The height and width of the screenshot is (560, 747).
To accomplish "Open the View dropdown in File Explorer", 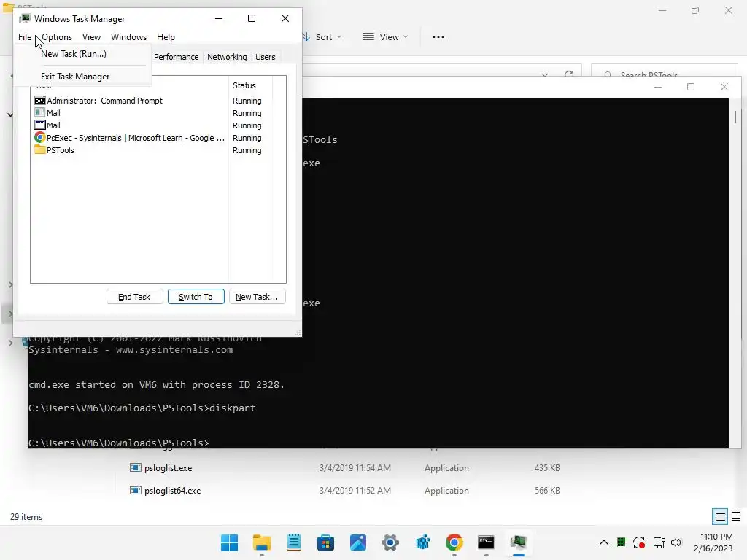I will 385,37.
